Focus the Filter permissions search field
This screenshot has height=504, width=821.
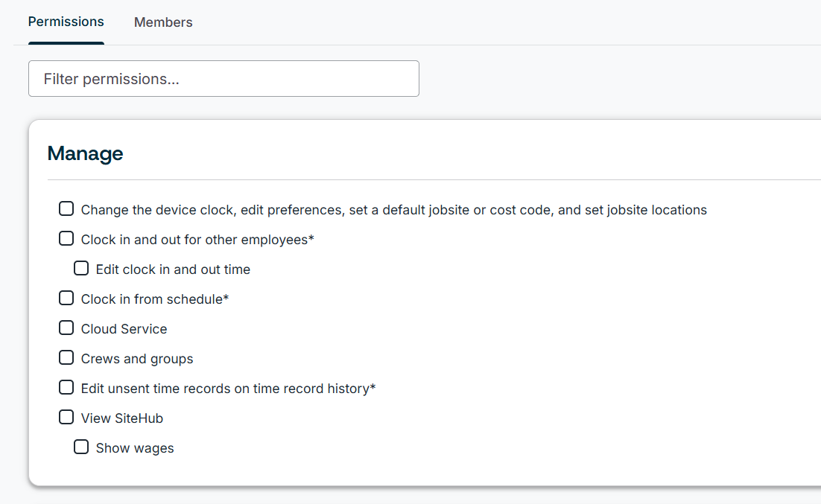[x=224, y=78]
